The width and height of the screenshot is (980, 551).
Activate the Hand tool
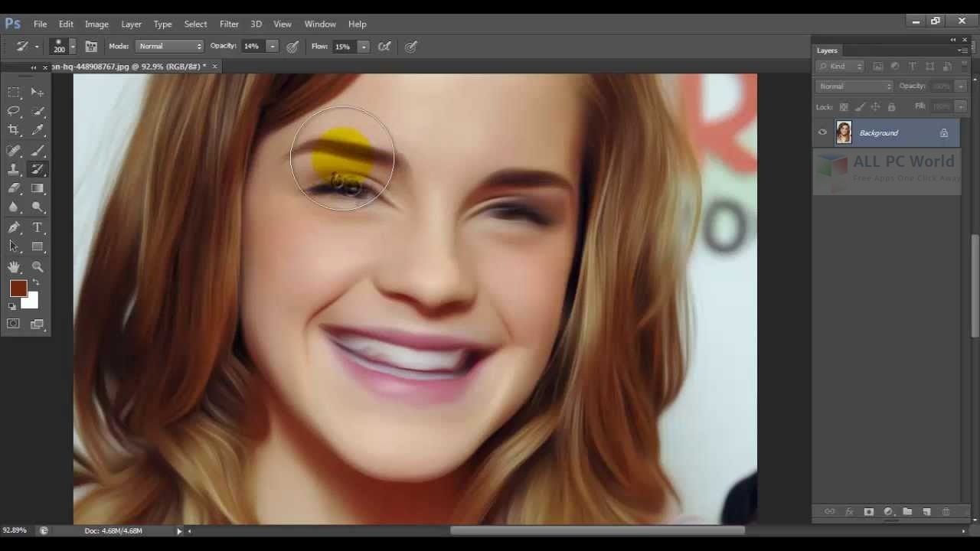point(14,267)
